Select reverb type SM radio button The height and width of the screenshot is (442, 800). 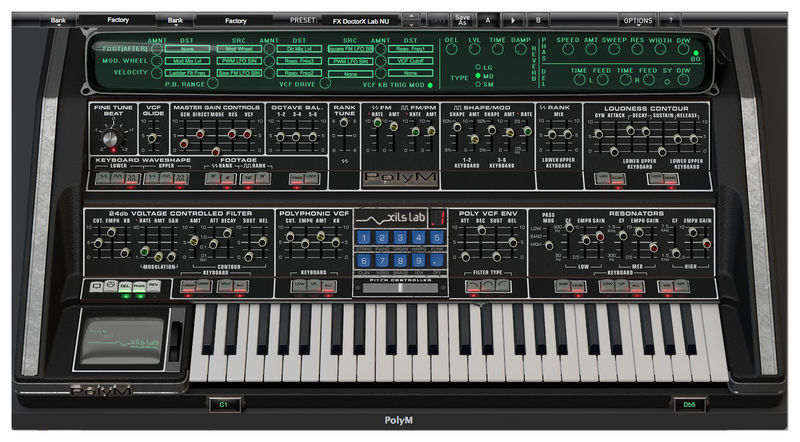click(478, 84)
